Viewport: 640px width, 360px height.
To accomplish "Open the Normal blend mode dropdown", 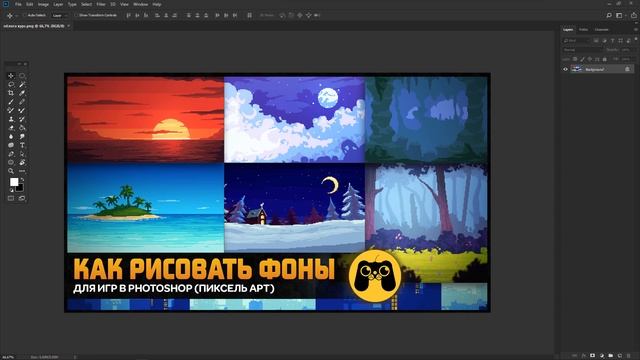I will coord(582,50).
